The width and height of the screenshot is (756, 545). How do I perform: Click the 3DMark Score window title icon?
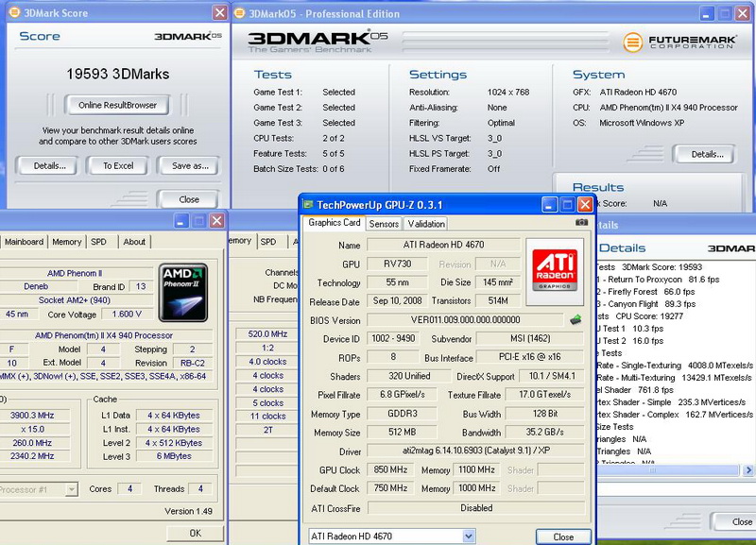click(14, 12)
